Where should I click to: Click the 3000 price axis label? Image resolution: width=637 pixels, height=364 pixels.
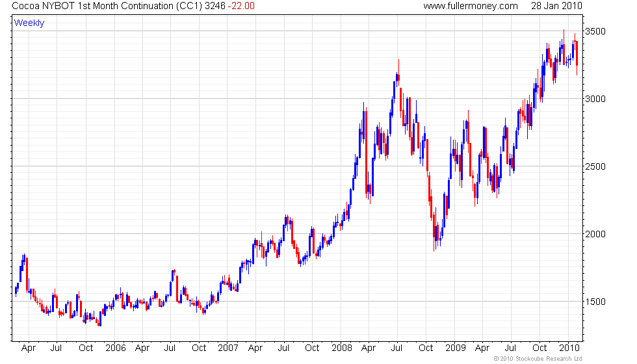tap(595, 99)
